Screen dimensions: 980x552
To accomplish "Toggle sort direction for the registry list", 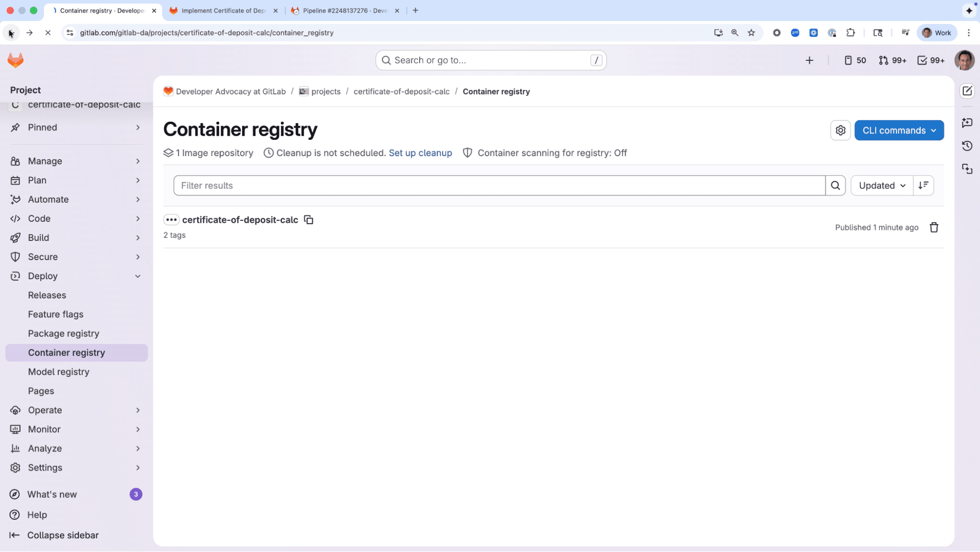I will (924, 185).
